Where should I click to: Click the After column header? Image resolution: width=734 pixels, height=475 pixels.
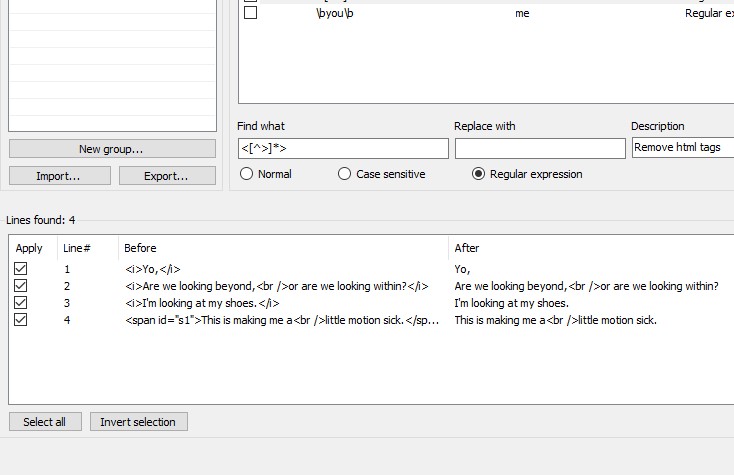pos(467,248)
